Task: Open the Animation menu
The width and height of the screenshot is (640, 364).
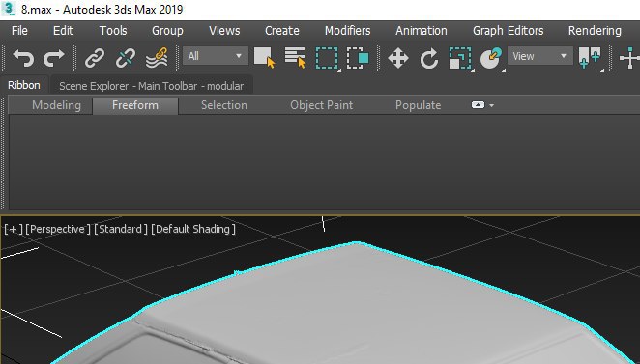Action: (422, 31)
